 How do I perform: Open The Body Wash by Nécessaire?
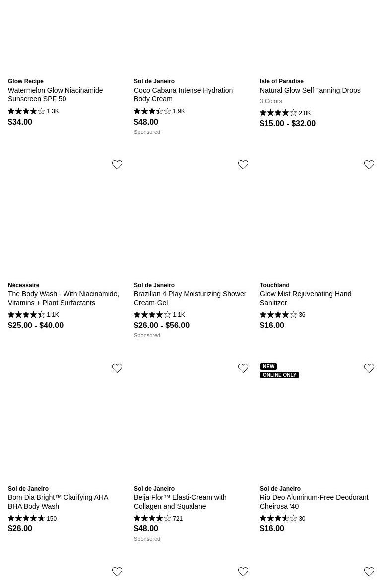click(x=64, y=298)
